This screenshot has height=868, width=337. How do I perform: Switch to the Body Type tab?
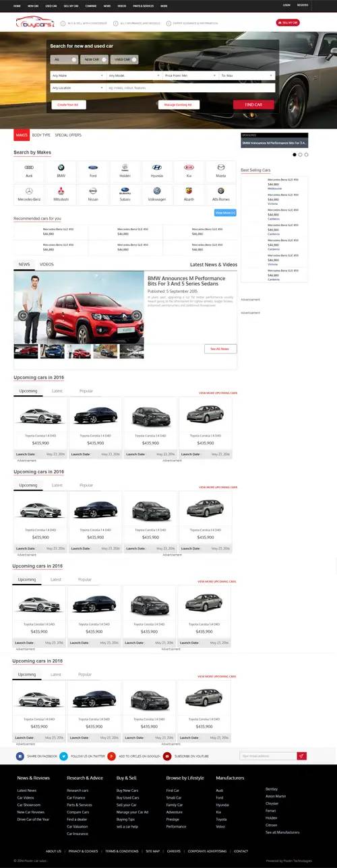[x=41, y=135]
